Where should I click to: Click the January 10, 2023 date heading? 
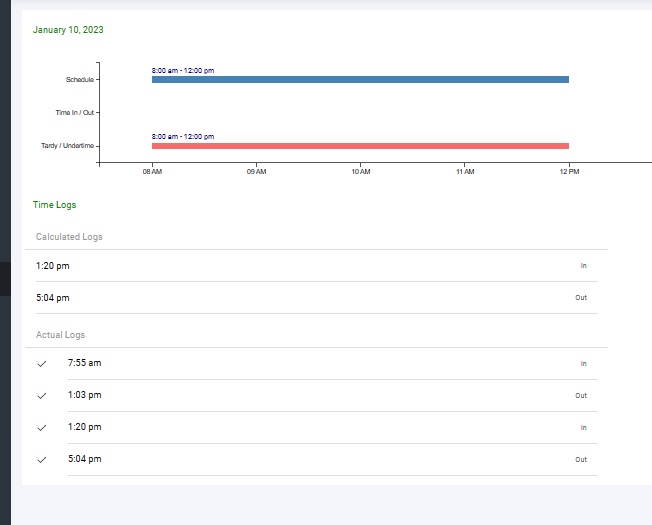point(68,30)
